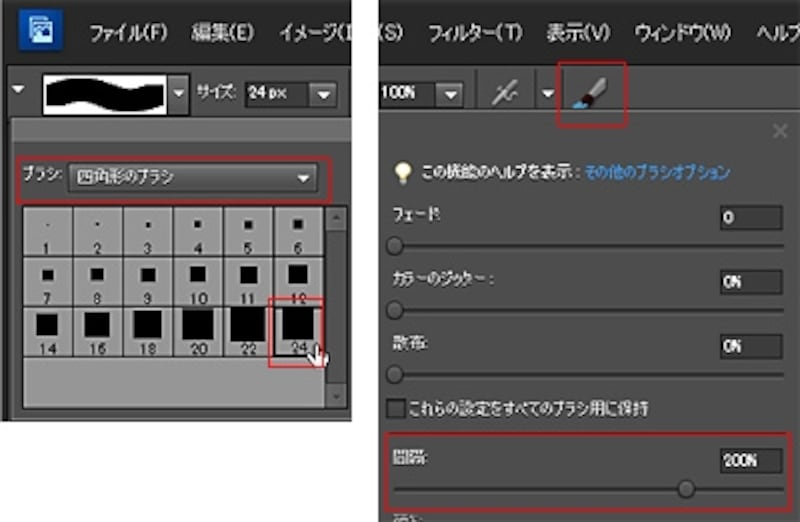Select the square brush size 8
The width and height of the screenshot is (800, 522).
click(x=97, y=282)
